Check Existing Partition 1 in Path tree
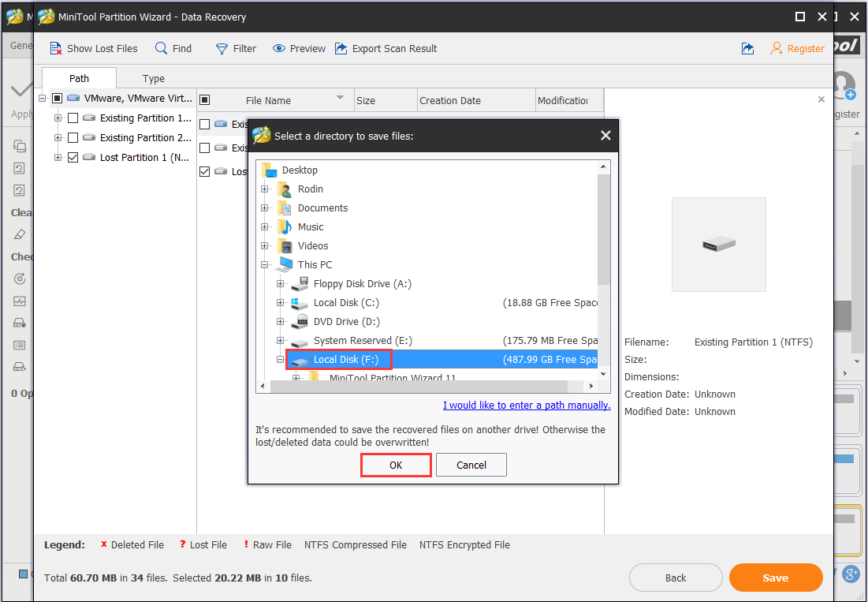 (x=73, y=118)
